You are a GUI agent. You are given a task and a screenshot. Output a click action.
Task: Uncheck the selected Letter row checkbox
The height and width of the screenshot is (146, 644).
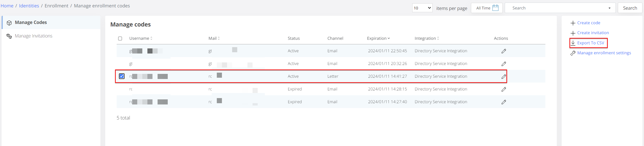click(x=122, y=76)
